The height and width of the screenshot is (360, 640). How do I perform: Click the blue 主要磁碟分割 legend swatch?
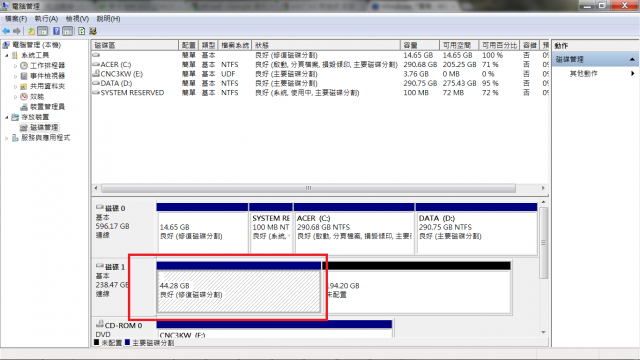point(127,342)
